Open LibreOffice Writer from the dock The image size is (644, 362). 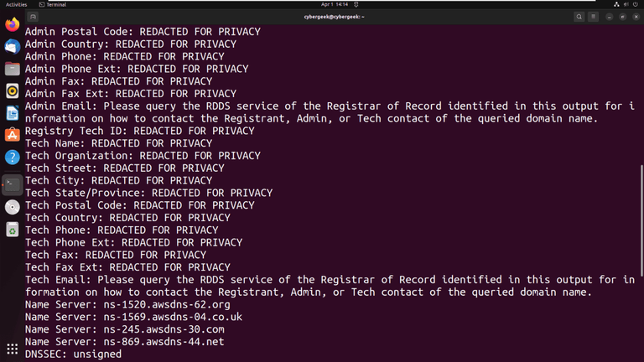coord(12,113)
